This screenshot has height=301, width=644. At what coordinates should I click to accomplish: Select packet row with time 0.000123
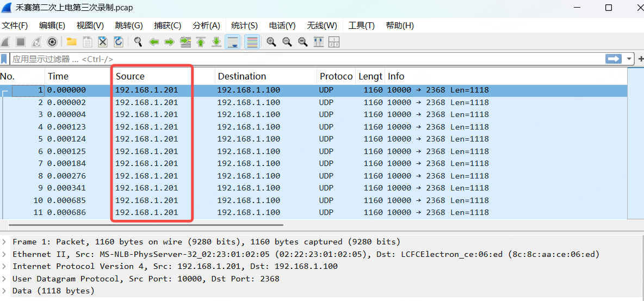coord(314,127)
